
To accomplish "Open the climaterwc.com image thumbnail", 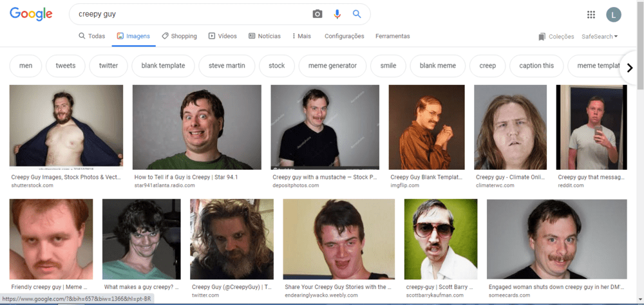I will [x=510, y=127].
